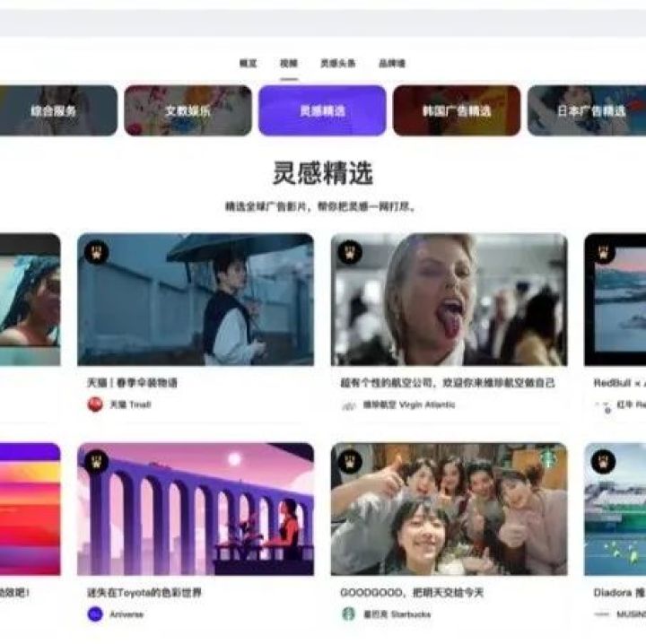This screenshot has width=646, height=644.
Task: Go to the 品牌墙 tab
Action: [392, 64]
